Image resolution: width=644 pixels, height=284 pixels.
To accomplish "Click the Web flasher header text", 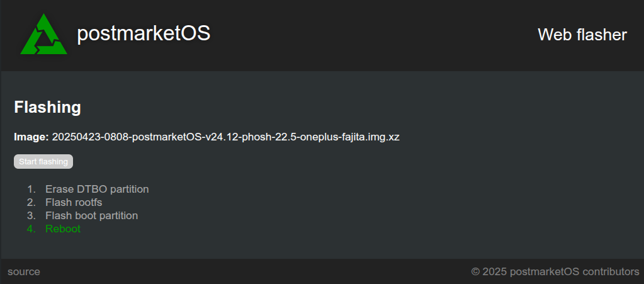I will coord(582,35).
